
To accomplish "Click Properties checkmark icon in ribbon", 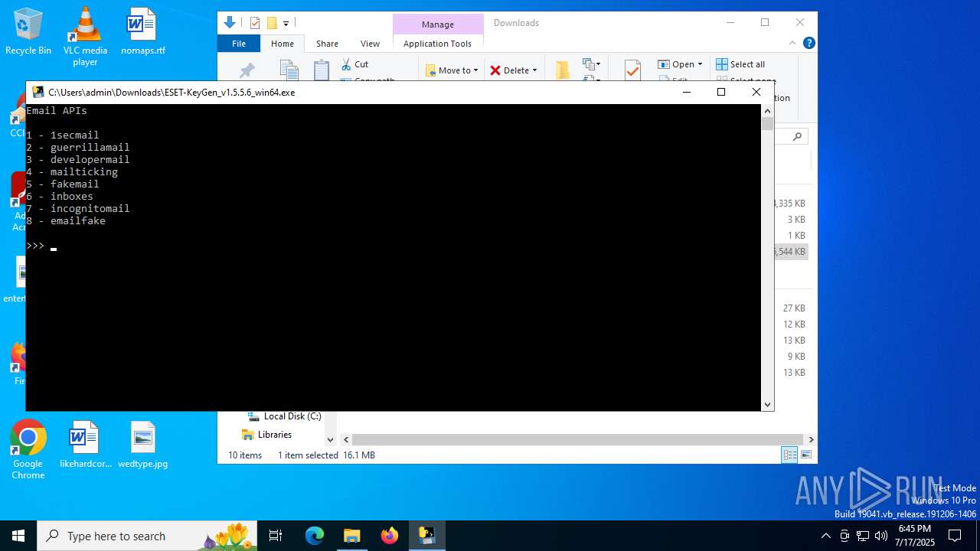I will pos(632,70).
